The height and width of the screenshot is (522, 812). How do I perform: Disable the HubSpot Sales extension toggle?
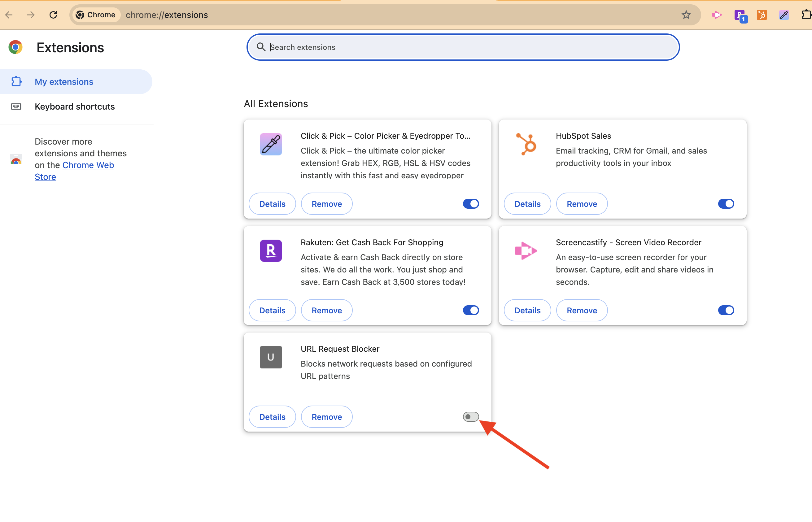point(726,204)
